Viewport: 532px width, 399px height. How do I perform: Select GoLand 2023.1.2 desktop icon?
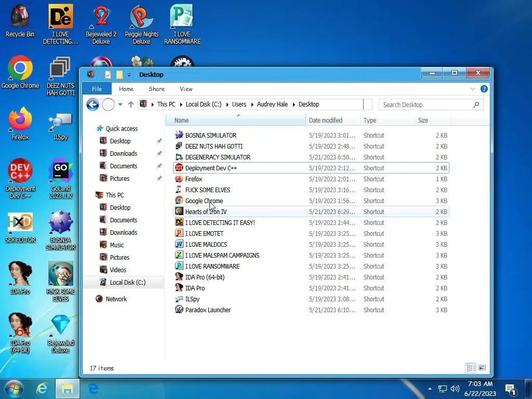(x=60, y=179)
